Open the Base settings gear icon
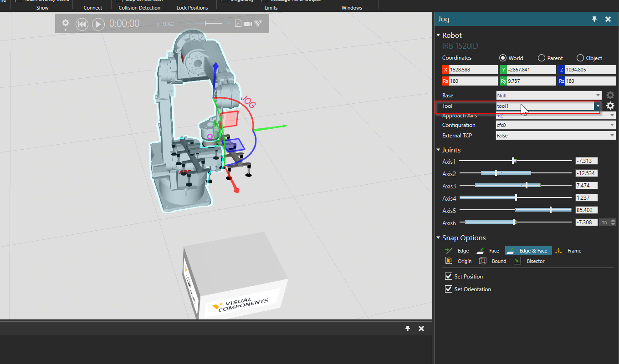 pos(610,96)
